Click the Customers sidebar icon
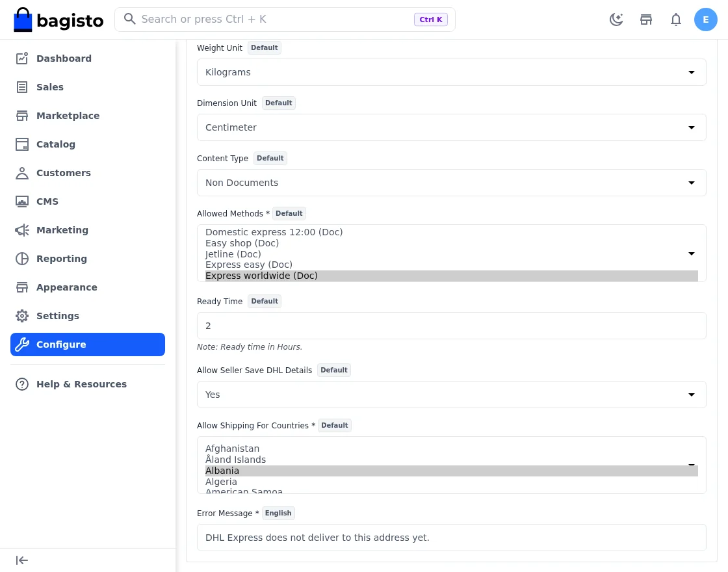This screenshot has height=572, width=728. (22, 173)
